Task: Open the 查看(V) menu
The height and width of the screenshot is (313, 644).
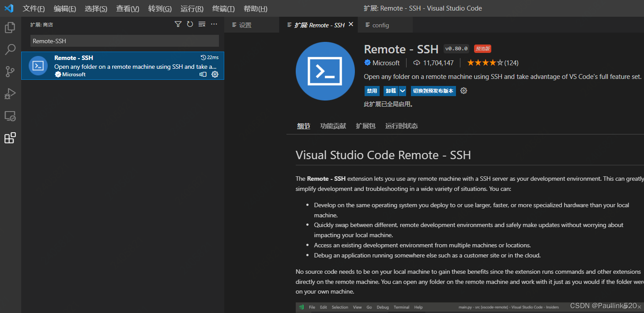Action: [x=128, y=9]
